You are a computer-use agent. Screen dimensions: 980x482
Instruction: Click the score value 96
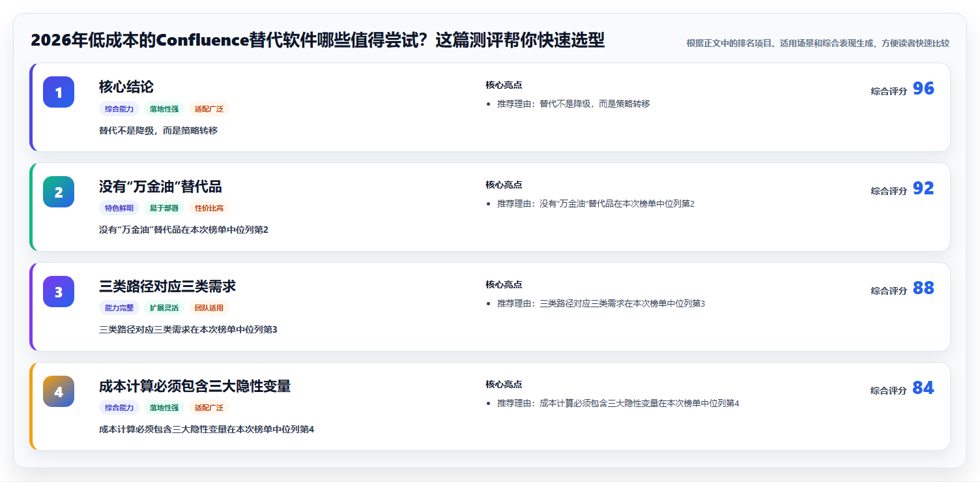pos(923,89)
